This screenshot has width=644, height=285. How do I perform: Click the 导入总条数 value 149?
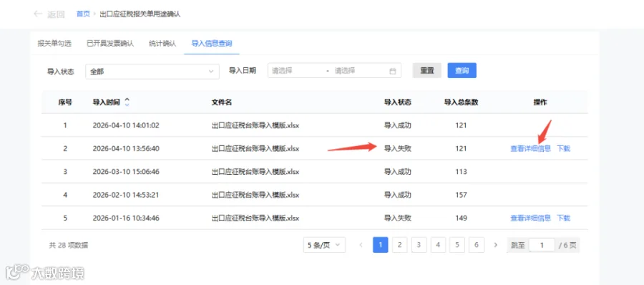pyautogui.click(x=461, y=218)
